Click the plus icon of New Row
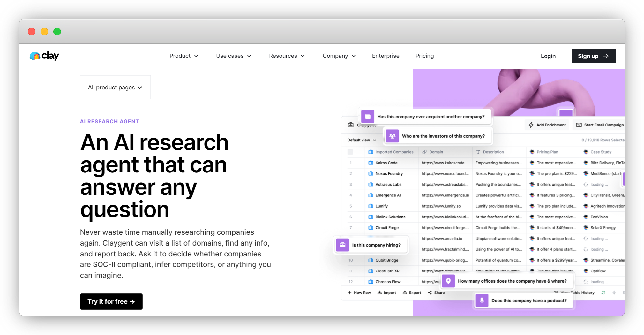Image resolution: width=644 pixels, height=335 pixels. [349, 293]
